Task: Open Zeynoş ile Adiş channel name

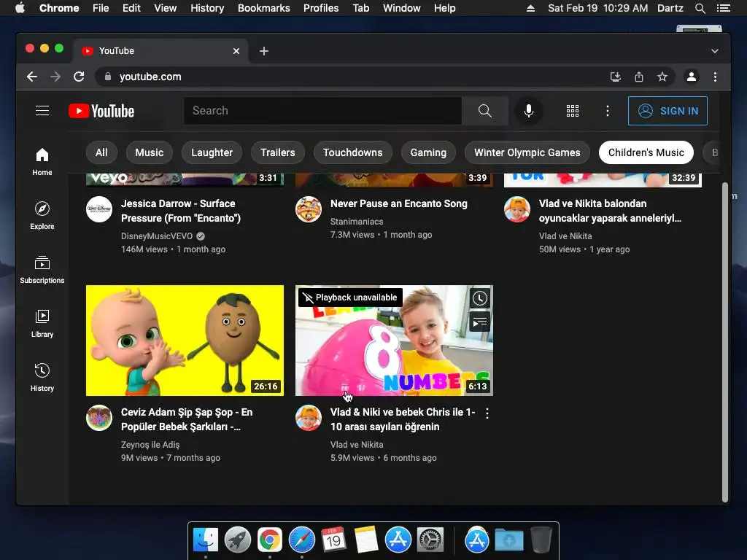Action: click(150, 444)
